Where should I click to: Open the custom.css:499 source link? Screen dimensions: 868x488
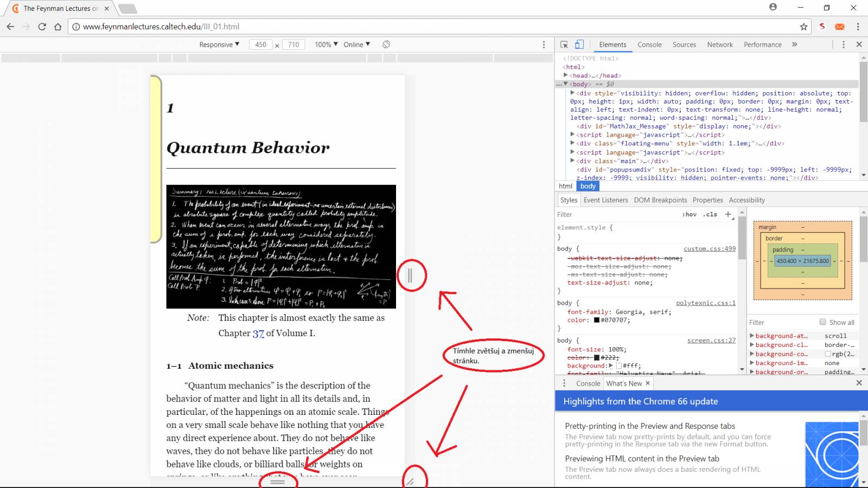click(x=710, y=249)
